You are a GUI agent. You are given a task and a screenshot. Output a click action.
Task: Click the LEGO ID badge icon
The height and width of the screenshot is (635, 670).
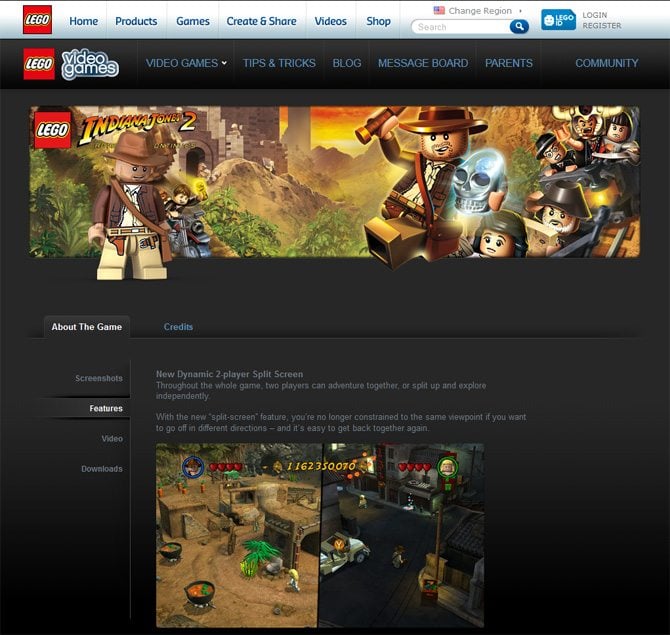pos(558,20)
